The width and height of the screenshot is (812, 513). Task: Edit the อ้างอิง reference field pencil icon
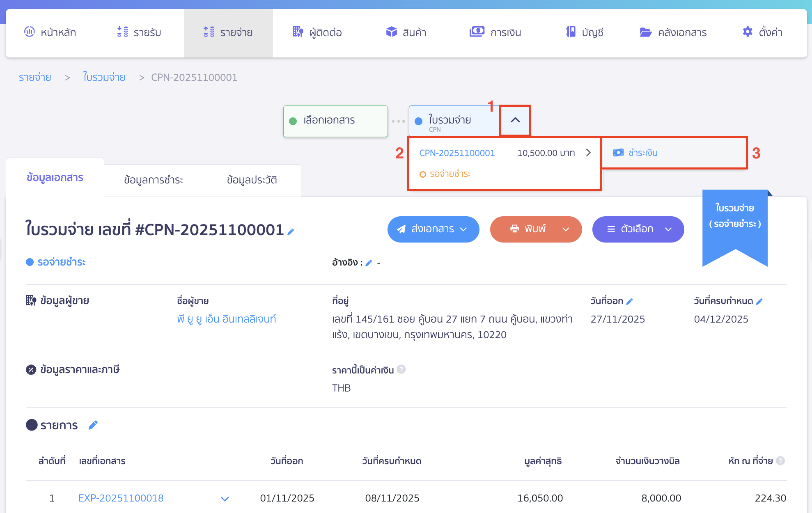369,263
